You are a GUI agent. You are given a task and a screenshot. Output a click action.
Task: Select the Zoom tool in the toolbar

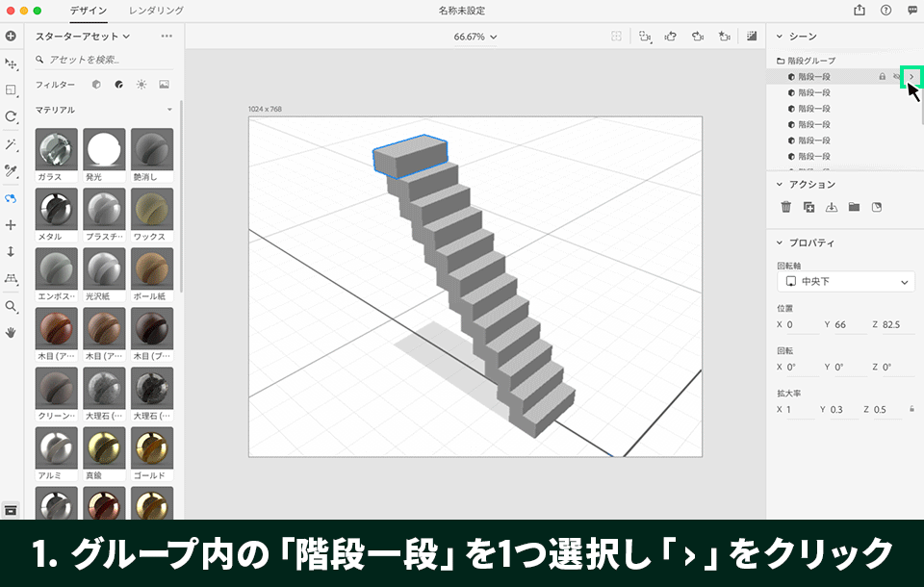pos(11,308)
